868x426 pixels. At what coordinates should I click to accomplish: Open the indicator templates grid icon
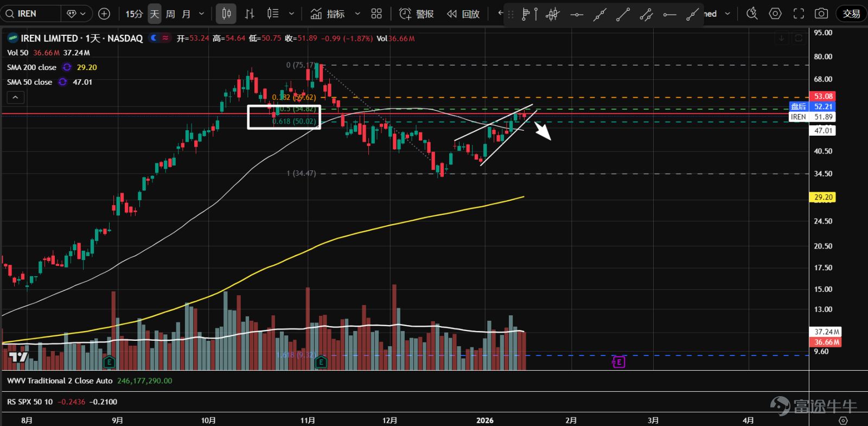coord(376,14)
